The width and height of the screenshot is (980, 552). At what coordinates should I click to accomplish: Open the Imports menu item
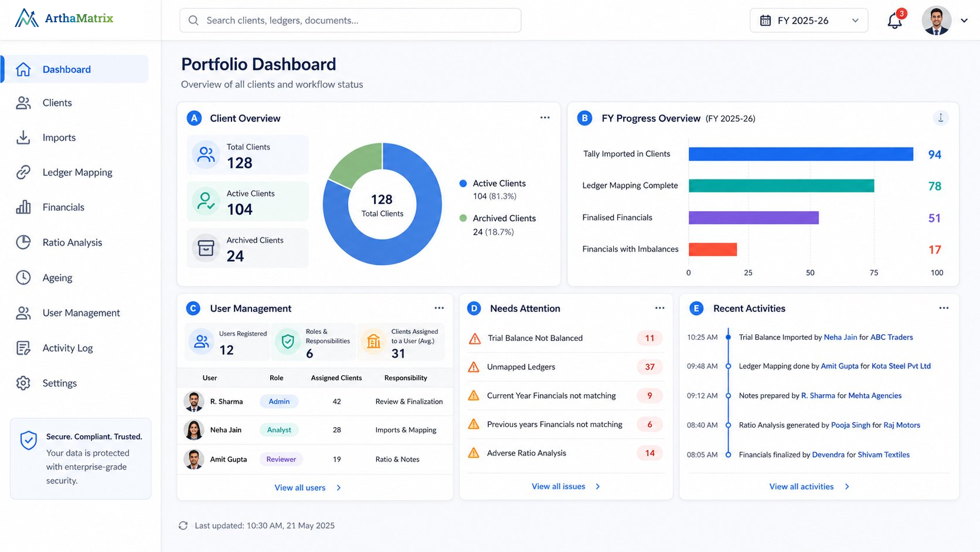pos(75,137)
